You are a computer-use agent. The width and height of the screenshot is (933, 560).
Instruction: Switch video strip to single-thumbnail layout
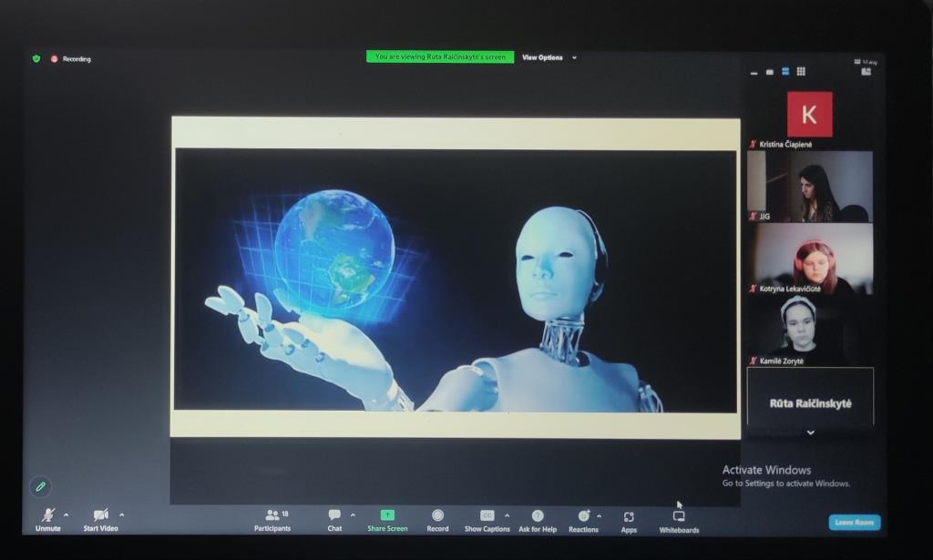coord(769,72)
